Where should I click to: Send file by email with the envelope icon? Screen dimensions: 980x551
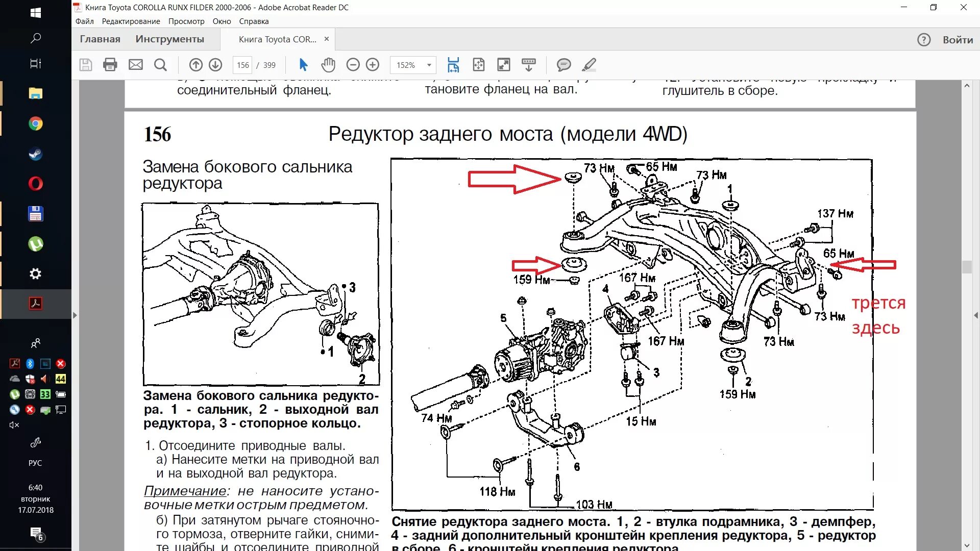point(136,65)
